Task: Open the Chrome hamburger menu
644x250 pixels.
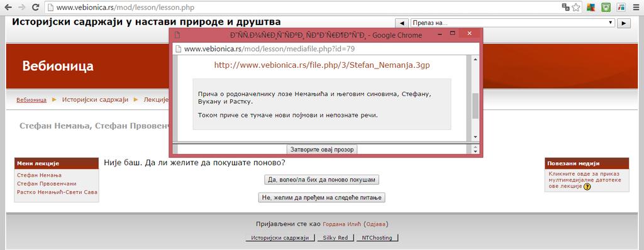Action: [x=636, y=7]
